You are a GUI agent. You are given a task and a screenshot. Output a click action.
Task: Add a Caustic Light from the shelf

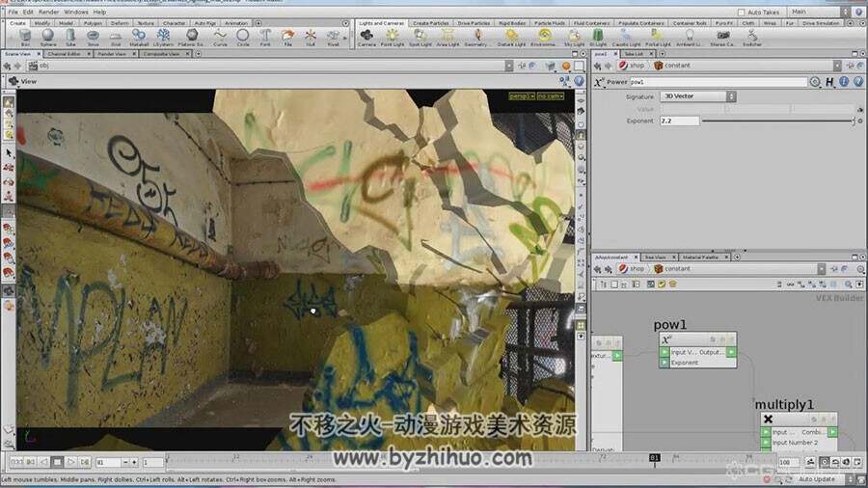click(x=626, y=38)
